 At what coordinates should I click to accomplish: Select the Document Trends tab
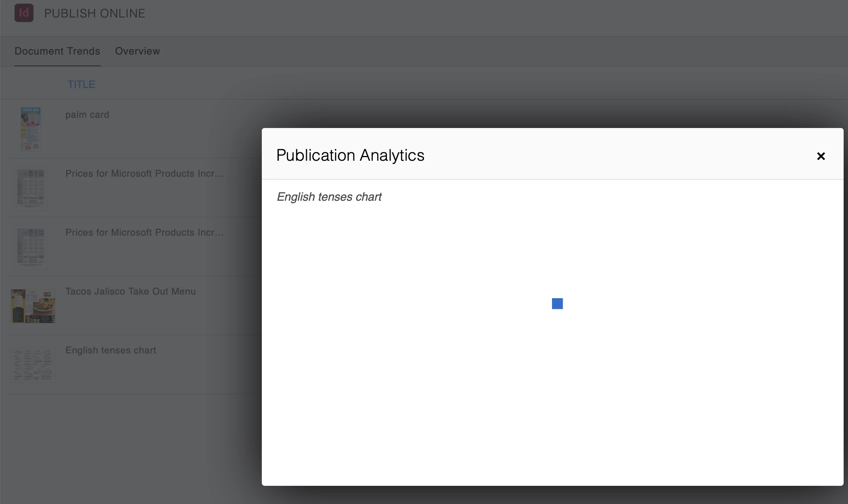(x=57, y=51)
